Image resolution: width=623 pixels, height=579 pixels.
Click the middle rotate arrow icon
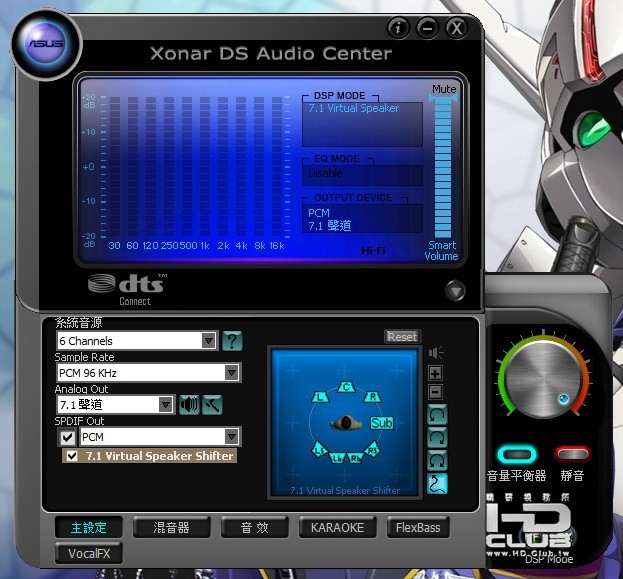click(437, 438)
